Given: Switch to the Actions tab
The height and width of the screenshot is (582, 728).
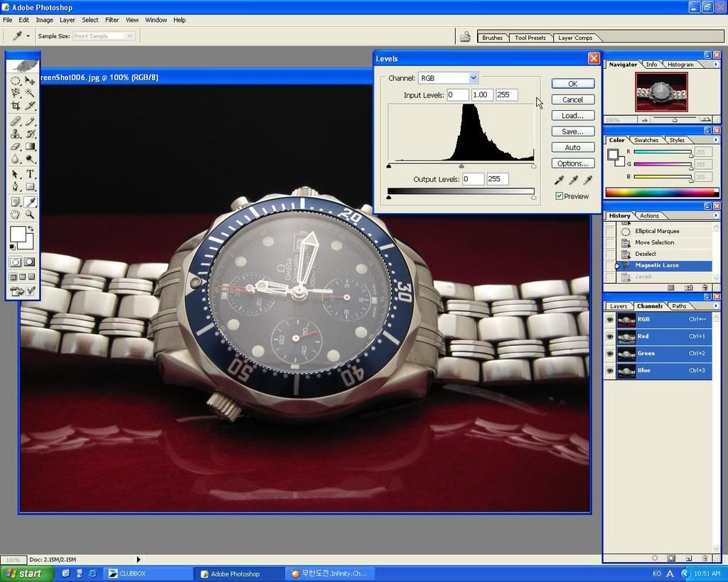Looking at the screenshot, I should (x=649, y=215).
